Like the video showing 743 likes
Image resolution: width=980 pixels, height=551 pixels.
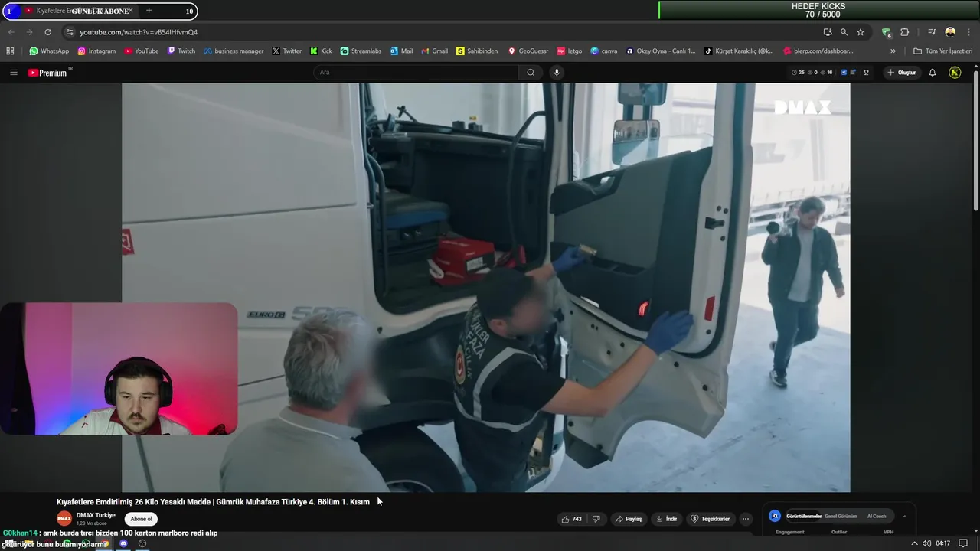pos(571,519)
